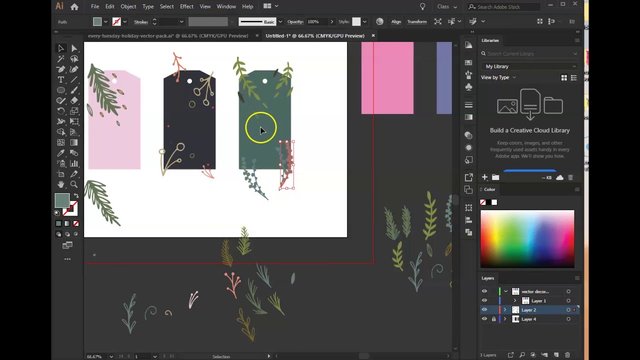Switch Libraries to grid view
Screen dimensions: 640x360
pos(564,78)
